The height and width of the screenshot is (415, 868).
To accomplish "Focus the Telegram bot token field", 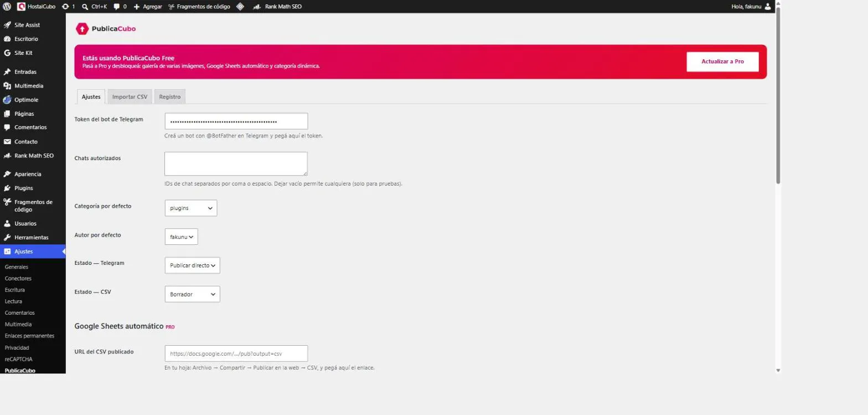I will click(x=236, y=121).
